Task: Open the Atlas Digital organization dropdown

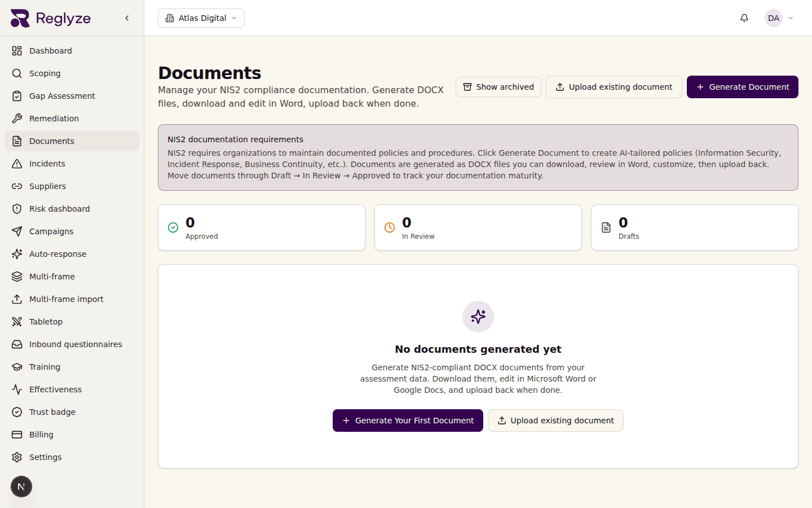Action: [x=201, y=18]
